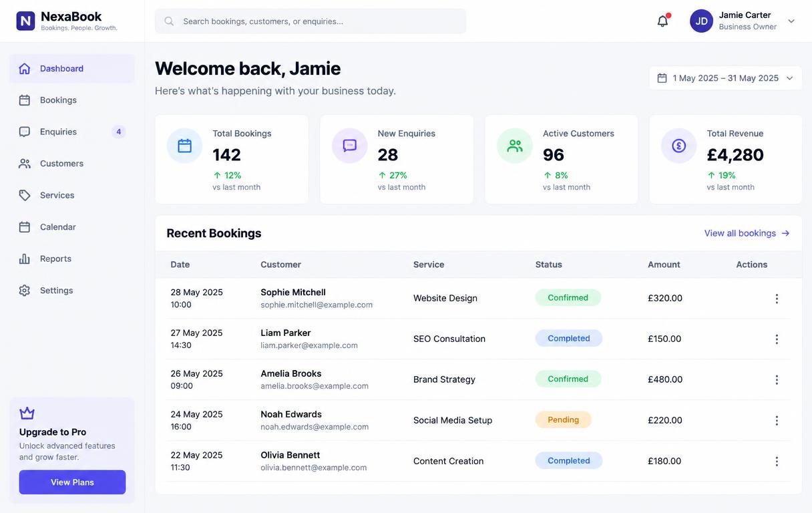Open Calendar in the sidebar
Screen dimensions: 812x513
pyautogui.click(x=72, y=227)
